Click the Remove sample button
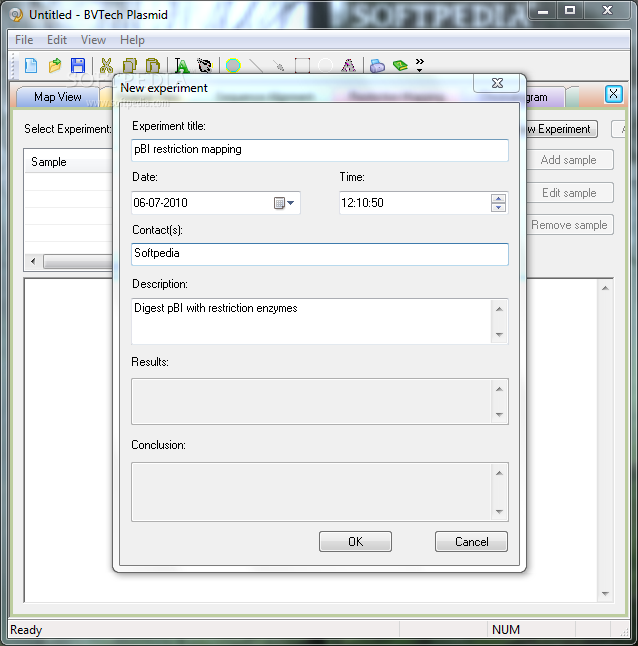Image resolution: width=638 pixels, height=646 pixels. (570, 225)
